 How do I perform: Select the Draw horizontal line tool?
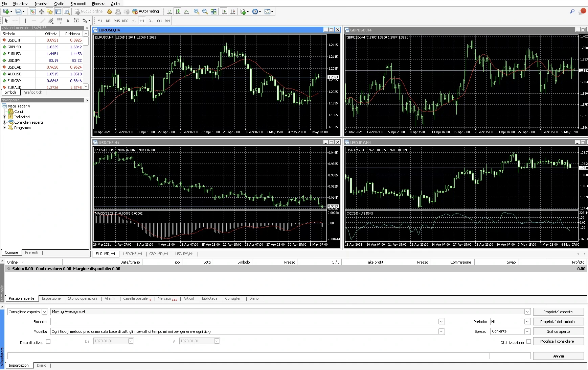point(34,21)
